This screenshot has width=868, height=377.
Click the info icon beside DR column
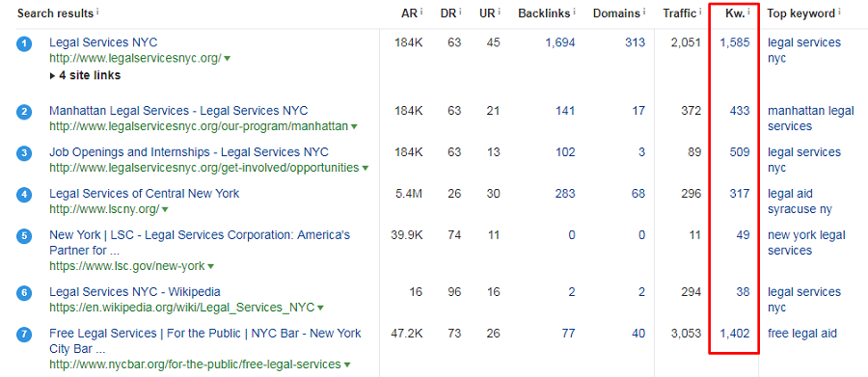pos(461,11)
